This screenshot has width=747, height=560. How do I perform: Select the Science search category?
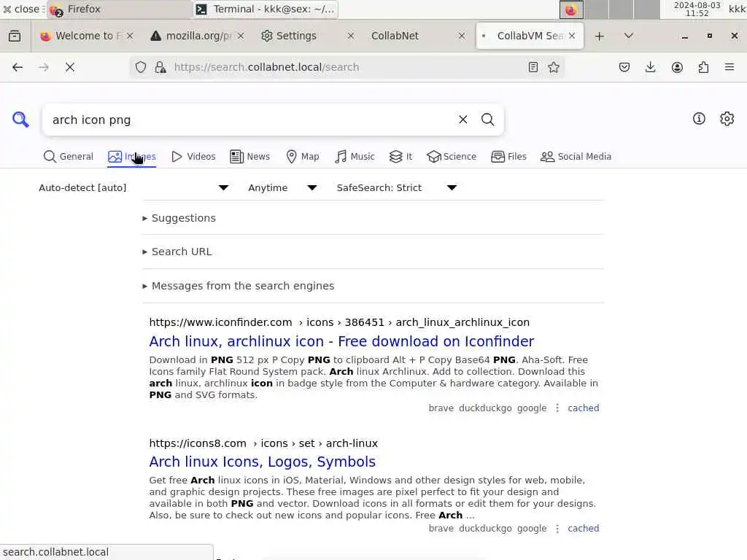452,157
